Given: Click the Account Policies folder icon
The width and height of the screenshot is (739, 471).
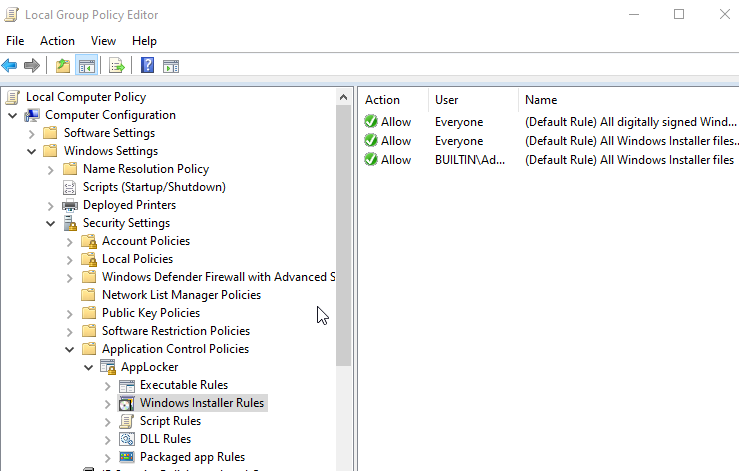Looking at the screenshot, I should click(89, 241).
